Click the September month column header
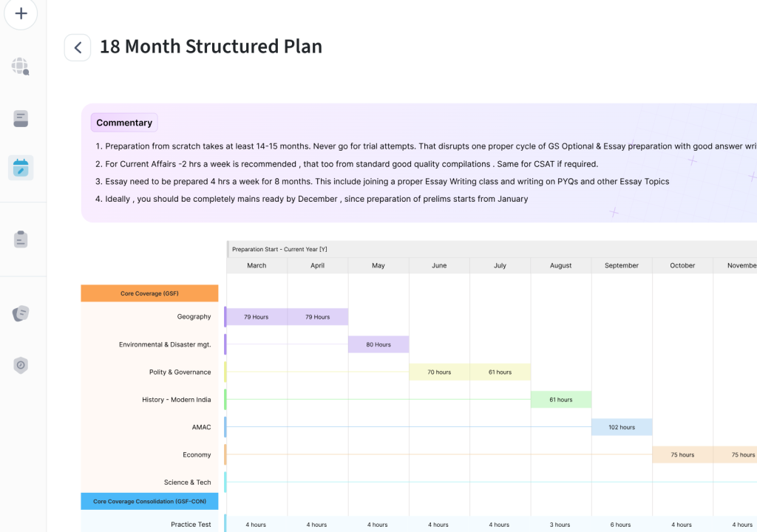 (x=621, y=265)
